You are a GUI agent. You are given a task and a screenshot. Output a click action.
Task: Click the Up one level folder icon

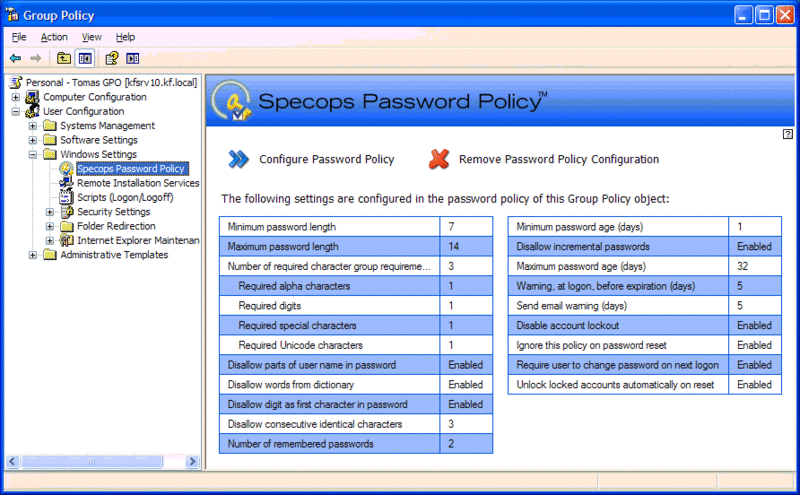(64, 58)
